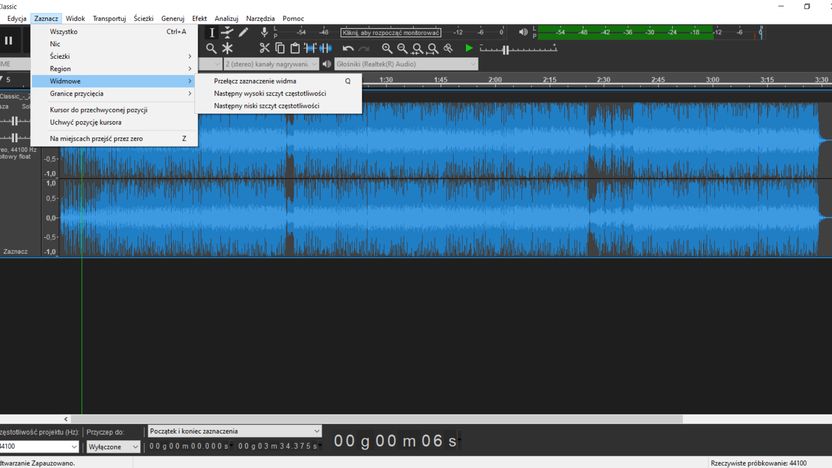Expand the Ścieżki submenu
Viewport: 832px width, 468px height.
pyautogui.click(x=115, y=56)
